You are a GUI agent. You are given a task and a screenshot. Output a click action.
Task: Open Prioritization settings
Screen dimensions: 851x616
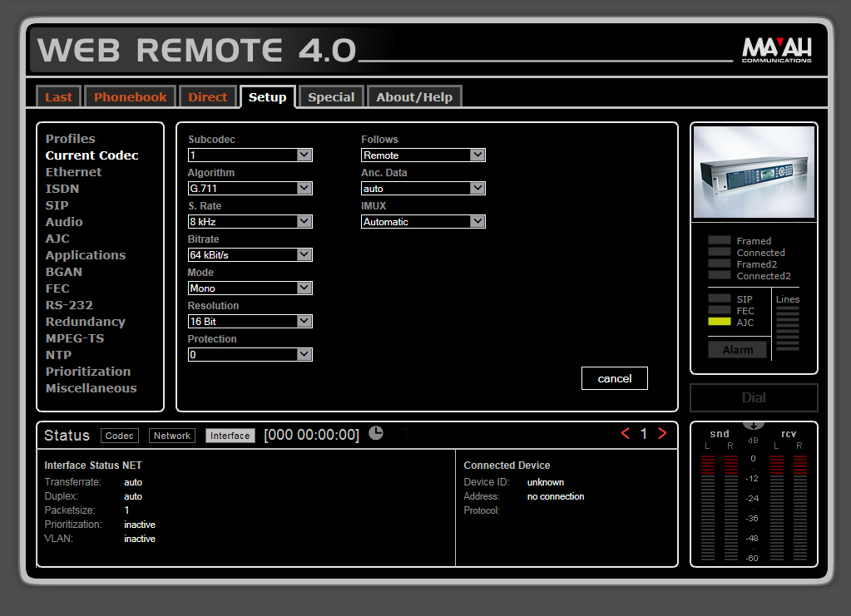(x=88, y=372)
